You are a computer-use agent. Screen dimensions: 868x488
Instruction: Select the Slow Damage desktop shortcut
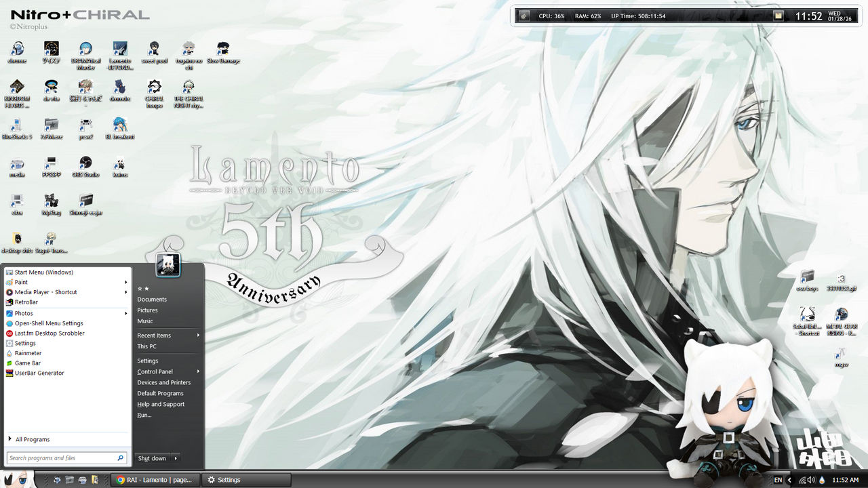coord(223,52)
